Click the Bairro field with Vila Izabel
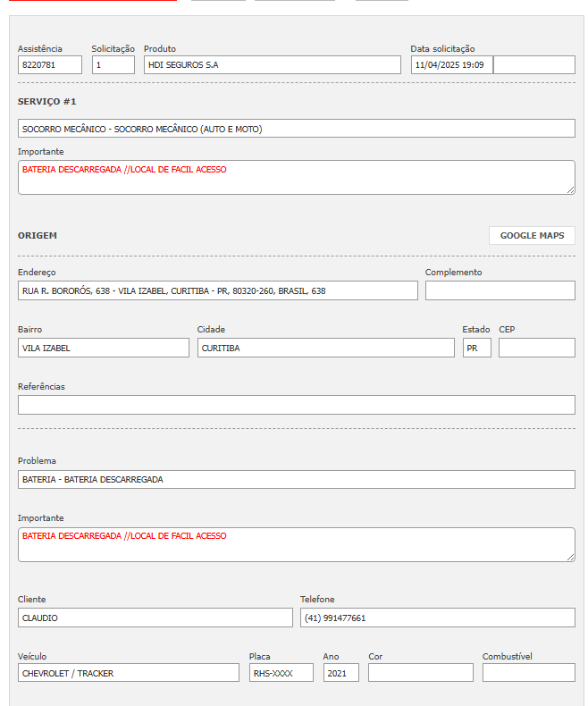588x706 pixels. pos(104,348)
